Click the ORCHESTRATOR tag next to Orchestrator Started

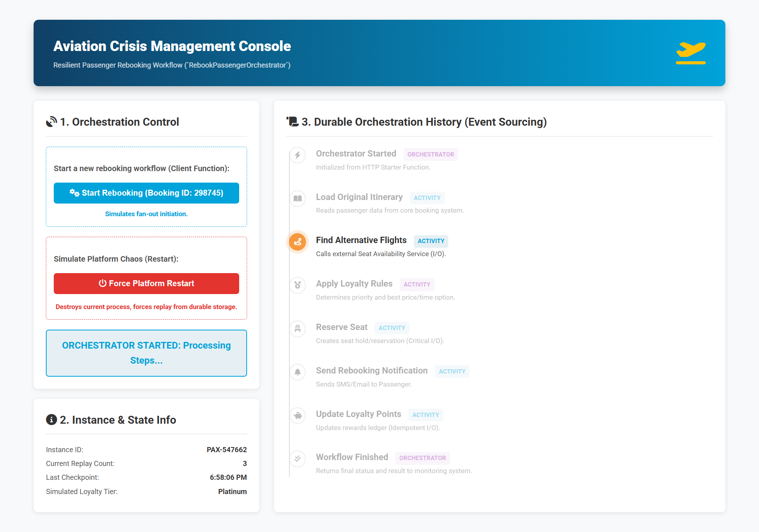tap(430, 155)
